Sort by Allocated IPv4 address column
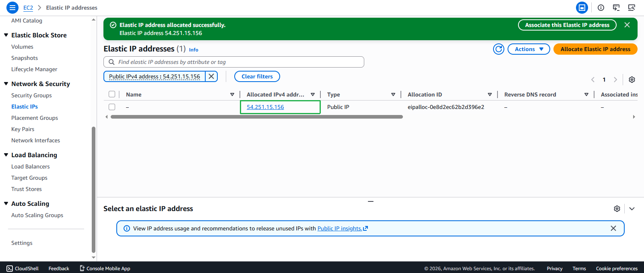The height and width of the screenshot is (273, 644). click(313, 94)
